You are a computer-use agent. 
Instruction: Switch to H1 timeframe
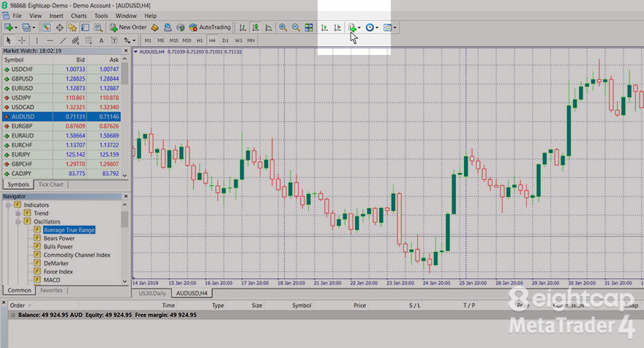coord(199,40)
